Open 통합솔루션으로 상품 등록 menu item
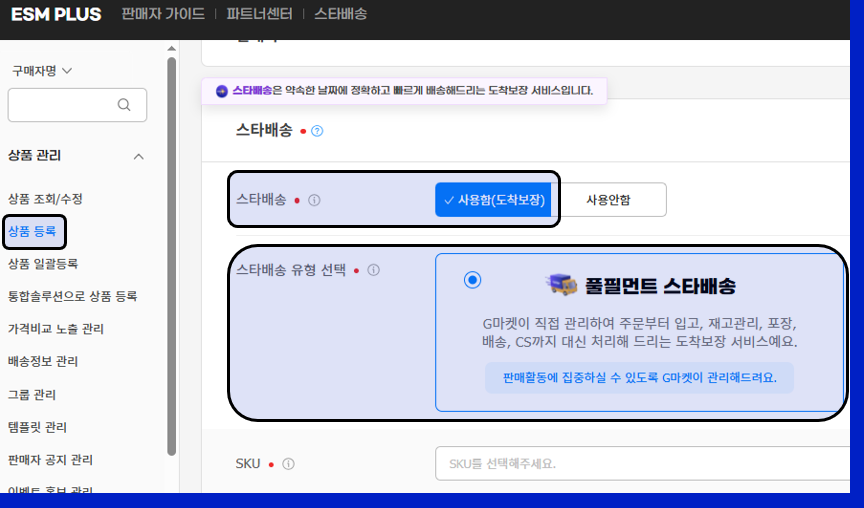Screen dimensions: 864x508 click(72, 296)
